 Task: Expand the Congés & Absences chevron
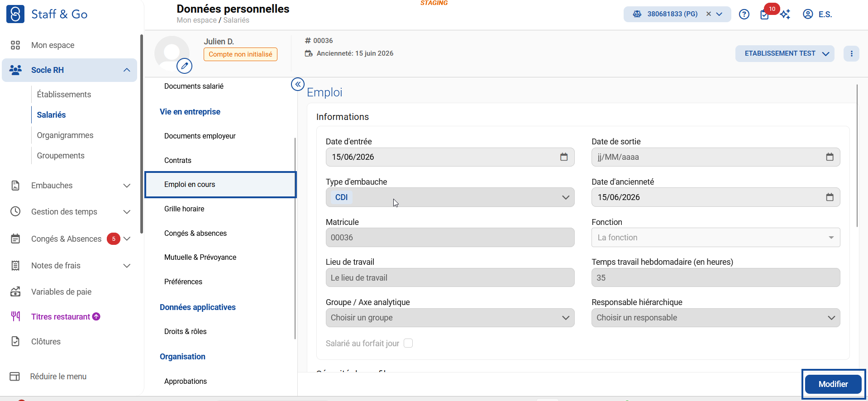(x=127, y=239)
